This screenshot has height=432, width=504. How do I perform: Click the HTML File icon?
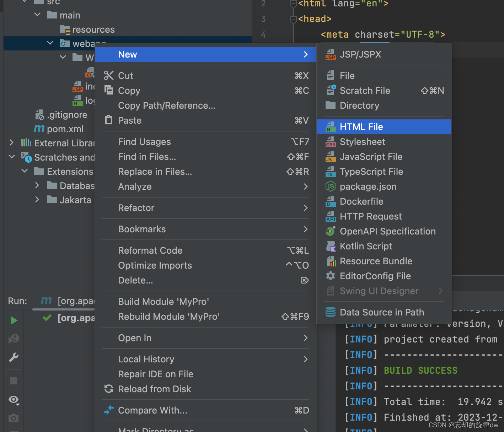[x=331, y=127]
